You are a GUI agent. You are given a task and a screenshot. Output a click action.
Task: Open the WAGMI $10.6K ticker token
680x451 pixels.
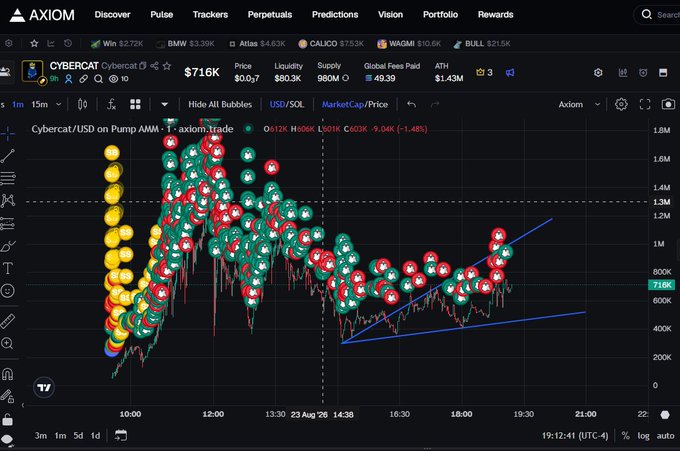409,44
